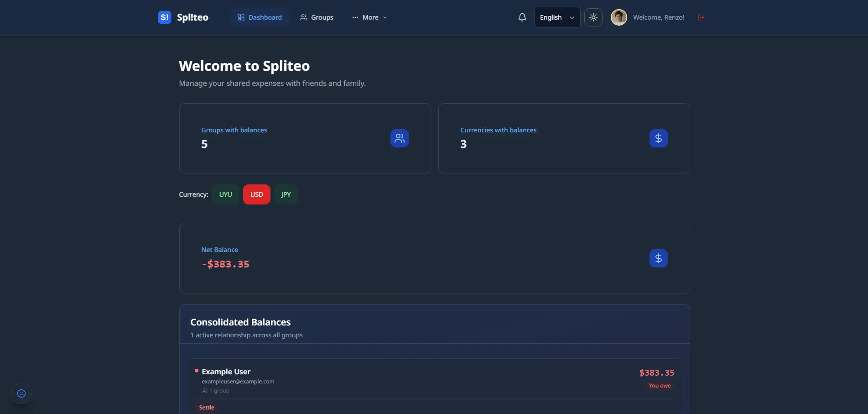This screenshot has width=868, height=414.
Task: Click the Currencies with balances dollar icon
Action: [x=659, y=138]
